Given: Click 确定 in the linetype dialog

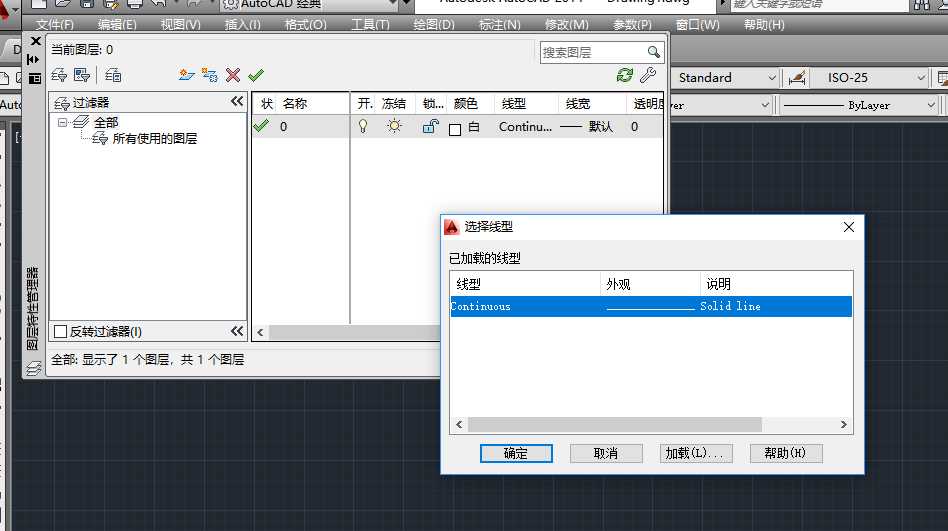Looking at the screenshot, I should (x=516, y=454).
